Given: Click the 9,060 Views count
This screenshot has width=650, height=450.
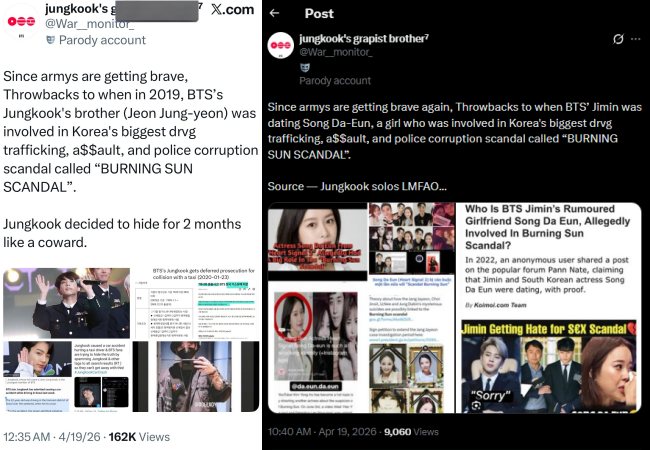Looking at the screenshot, I should click(411, 432).
